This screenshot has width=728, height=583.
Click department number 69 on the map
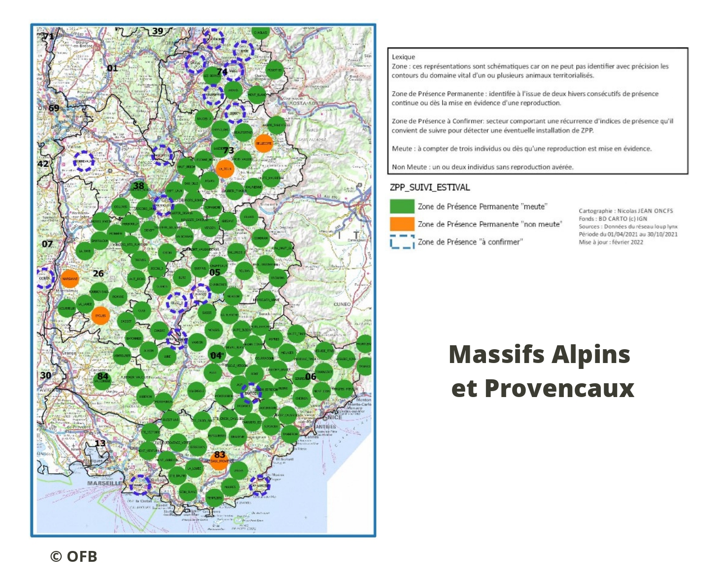54,108
